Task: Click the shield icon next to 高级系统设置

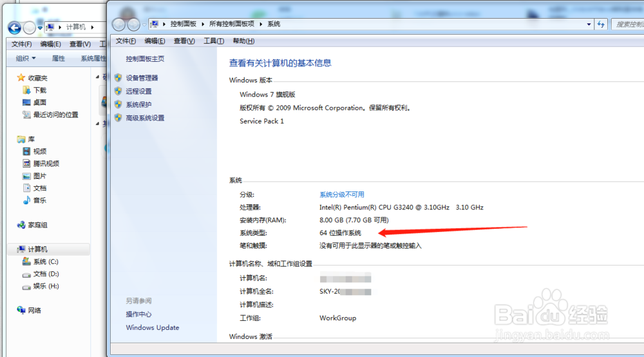Action: click(118, 117)
